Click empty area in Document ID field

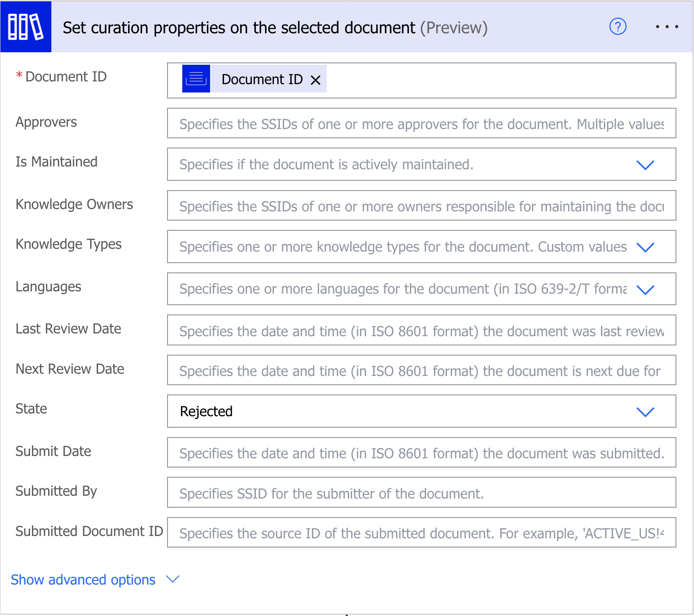500,80
